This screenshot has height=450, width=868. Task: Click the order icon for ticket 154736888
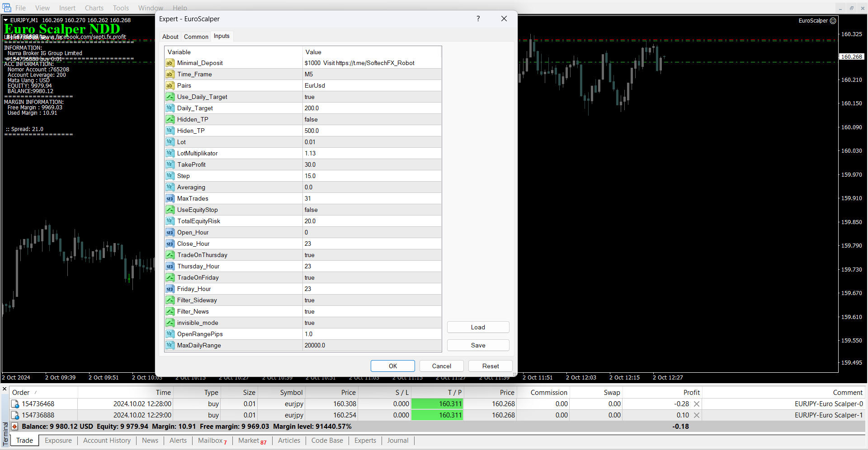coord(15,415)
